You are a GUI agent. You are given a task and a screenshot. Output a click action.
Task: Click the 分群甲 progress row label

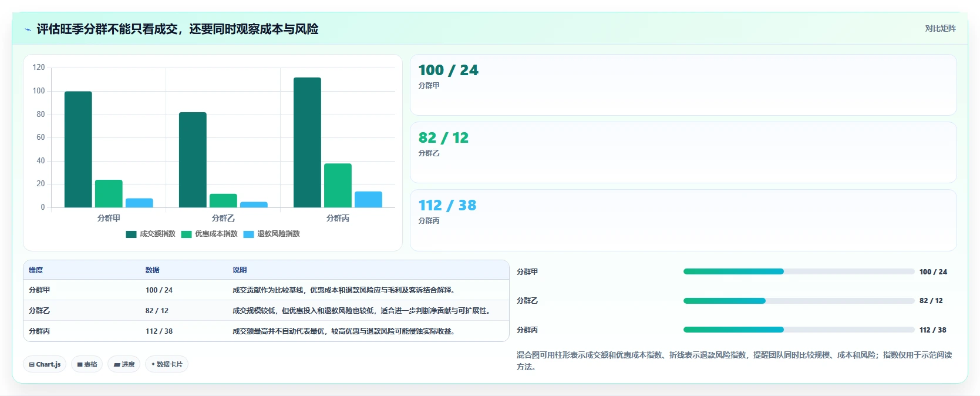pyautogui.click(x=527, y=272)
